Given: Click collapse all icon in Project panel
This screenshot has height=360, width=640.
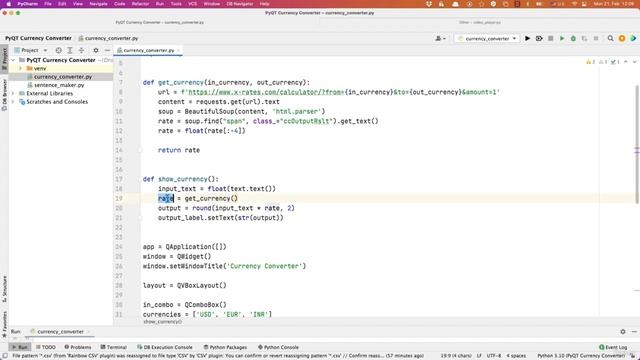Looking at the screenshot, I should click(x=81, y=50).
